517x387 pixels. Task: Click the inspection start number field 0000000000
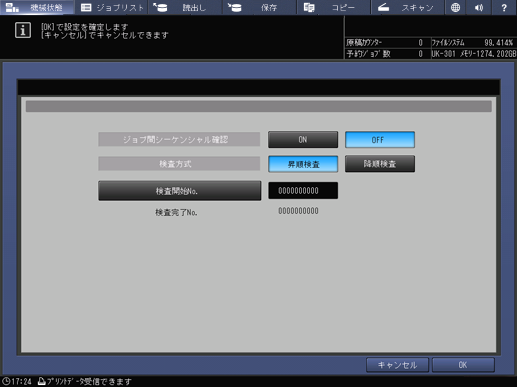pos(303,190)
